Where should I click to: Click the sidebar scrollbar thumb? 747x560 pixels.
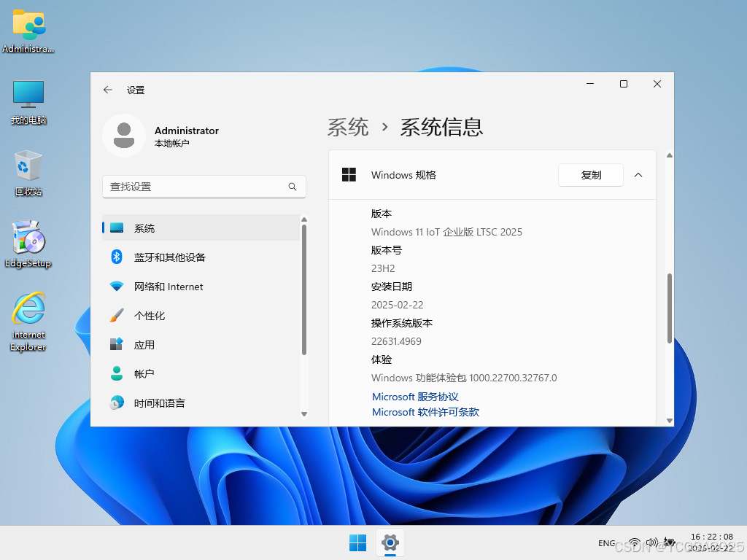pyautogui.click(x=304, y=289)
